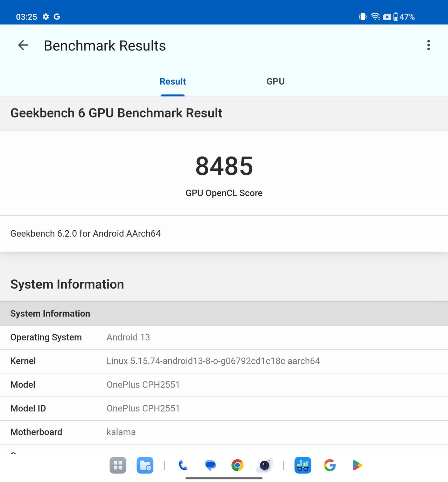Open the app drawer grid icon
This screenshot has width=448, height=482.
(118, 465)
